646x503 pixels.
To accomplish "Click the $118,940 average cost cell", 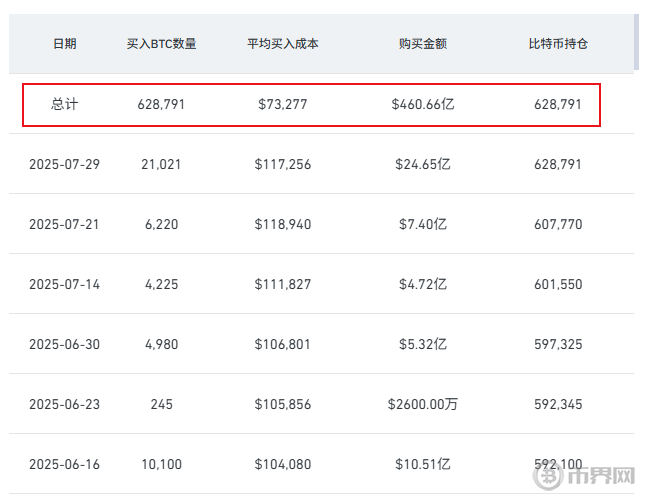I will point(283,224).
